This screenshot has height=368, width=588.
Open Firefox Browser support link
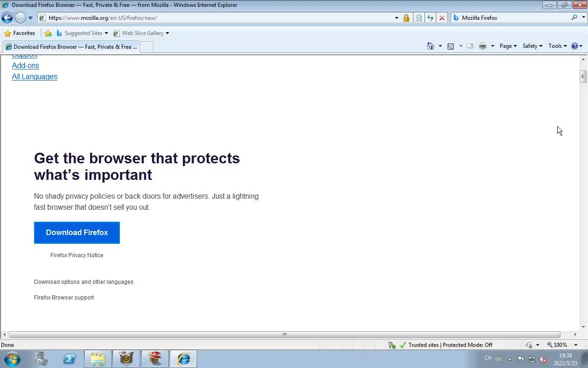pyautogui.click(x=64, y=298)
